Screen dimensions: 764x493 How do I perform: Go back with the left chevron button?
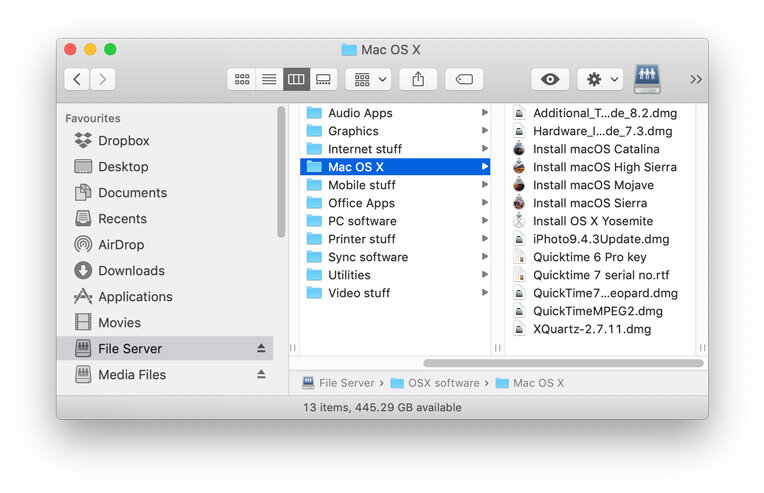pos(76,79)
